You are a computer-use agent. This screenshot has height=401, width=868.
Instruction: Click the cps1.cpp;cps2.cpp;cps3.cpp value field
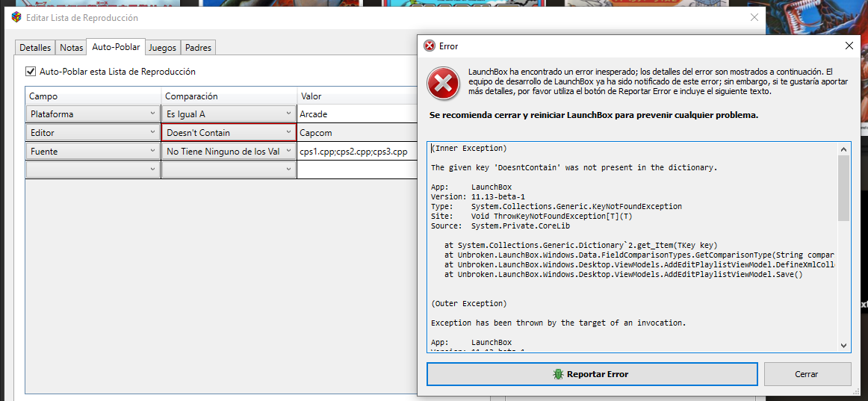coord(357,151)
